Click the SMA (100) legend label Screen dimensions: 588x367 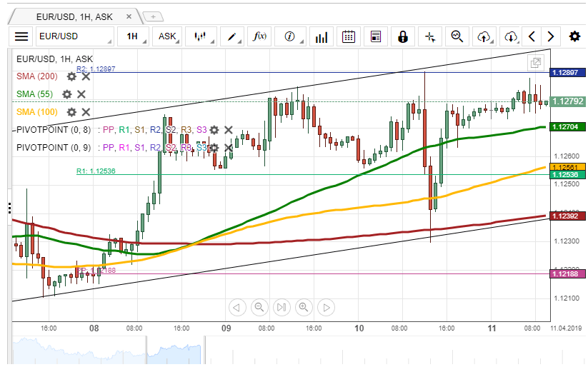pos(37,111)
